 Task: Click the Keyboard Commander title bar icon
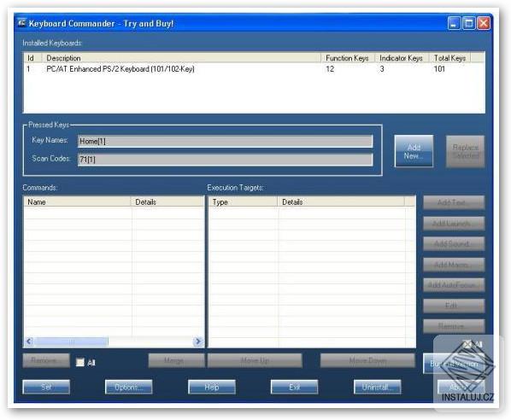(21, 23)
